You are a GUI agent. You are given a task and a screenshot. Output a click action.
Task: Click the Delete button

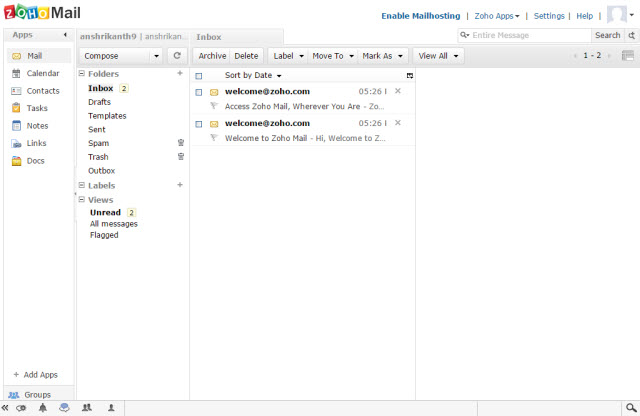(246, 56)
